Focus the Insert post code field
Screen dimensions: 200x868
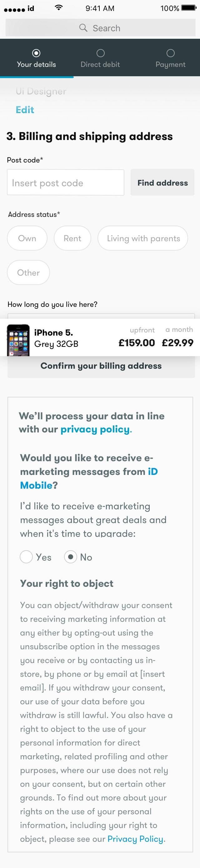click(66, 183)
